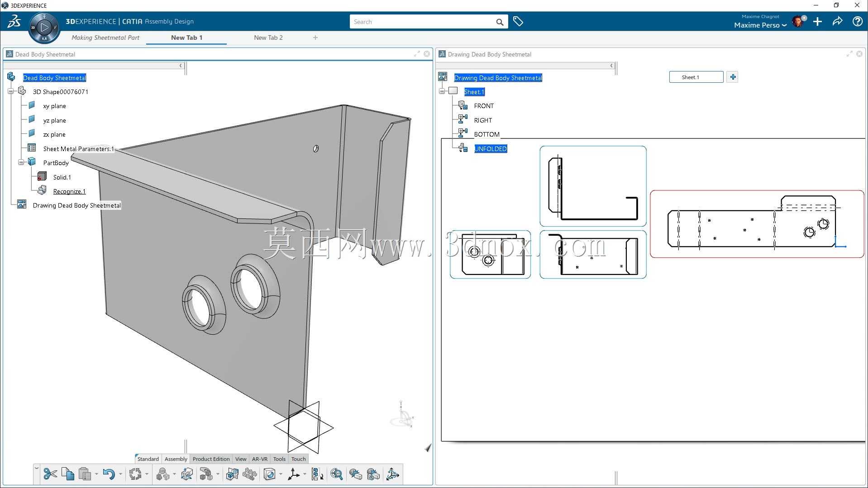Select the BOTTOM view in drawing tree
868x488 pixels.
(487, 134)
